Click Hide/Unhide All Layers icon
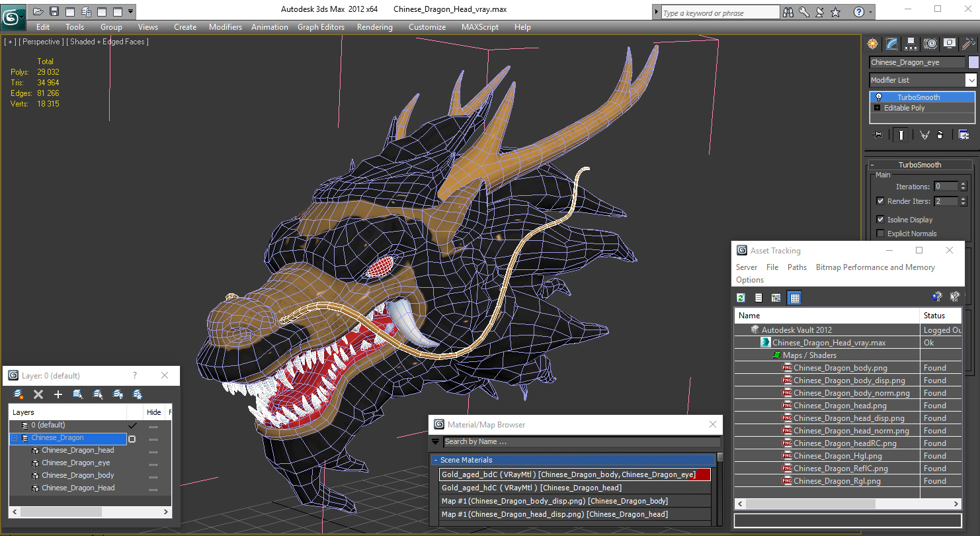The width and height of the screenshot is (980, 536). (118, 394)
